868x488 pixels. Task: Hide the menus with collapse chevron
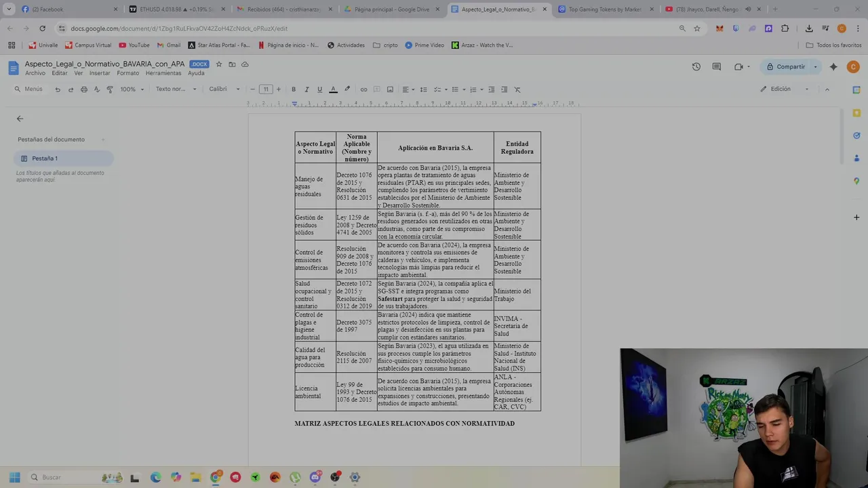pos(827,89)
